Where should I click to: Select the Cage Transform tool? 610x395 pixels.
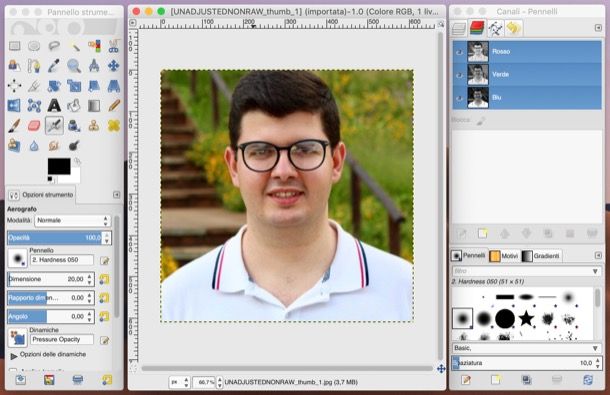34,105
